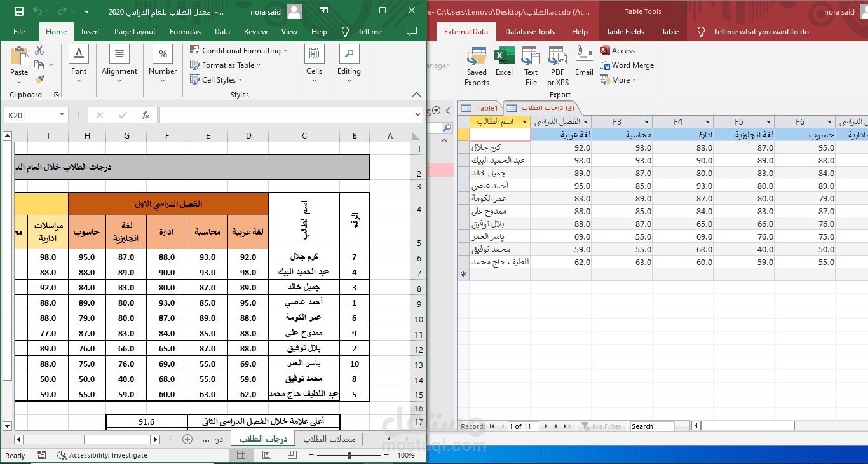
Task: Jump to the last record in Access
Action: [x=556, y=426]
